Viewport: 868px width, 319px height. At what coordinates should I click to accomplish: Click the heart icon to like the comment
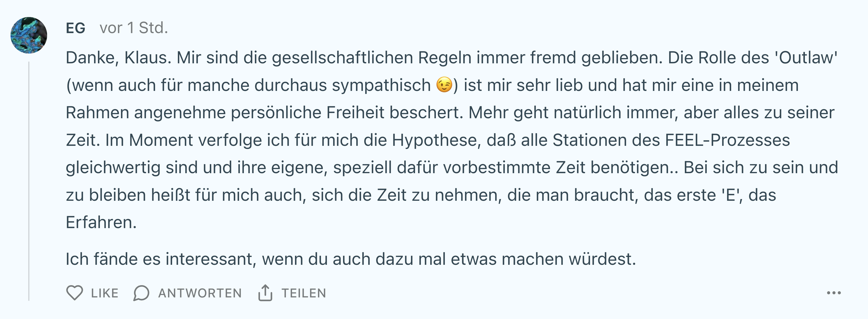[74, 293]
